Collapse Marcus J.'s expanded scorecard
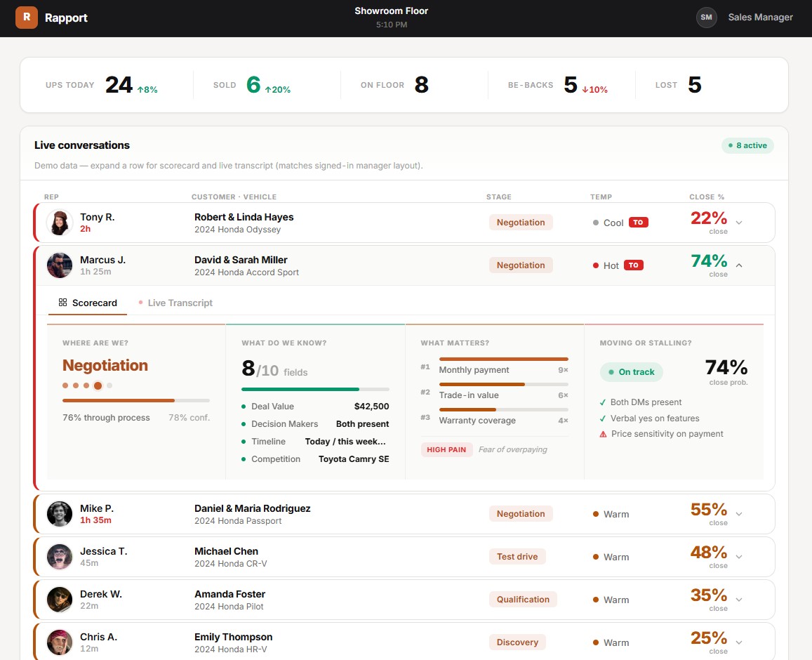 pyautogui.click(x=738, y=267)
